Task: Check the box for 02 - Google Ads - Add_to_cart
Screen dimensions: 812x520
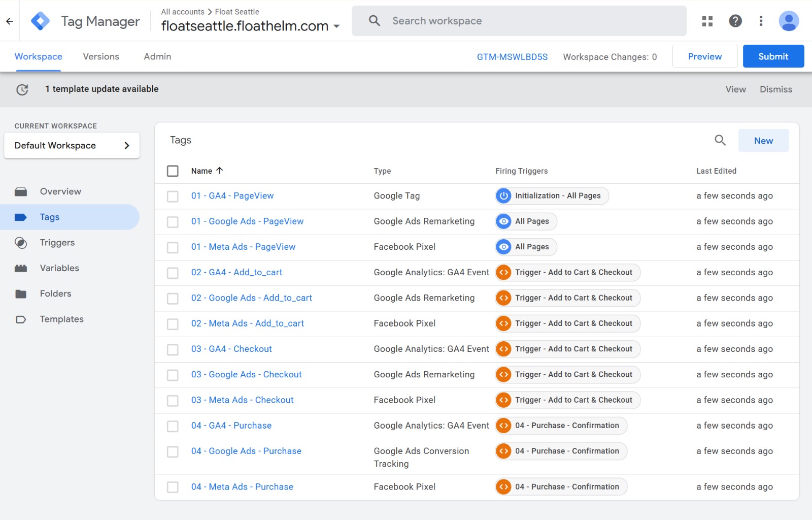Action: coord(173,298)
